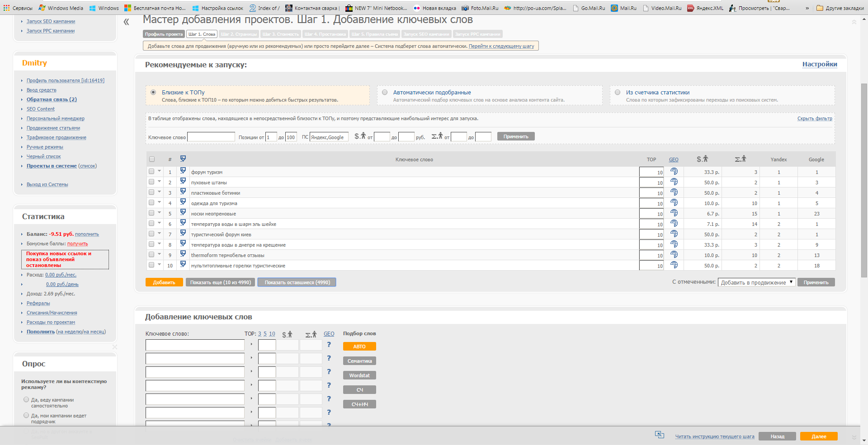Click the cost icon above the keyword entry columns
Image resolution: width=868 pixels, height=445 pixels.
(x=287, y=334)
